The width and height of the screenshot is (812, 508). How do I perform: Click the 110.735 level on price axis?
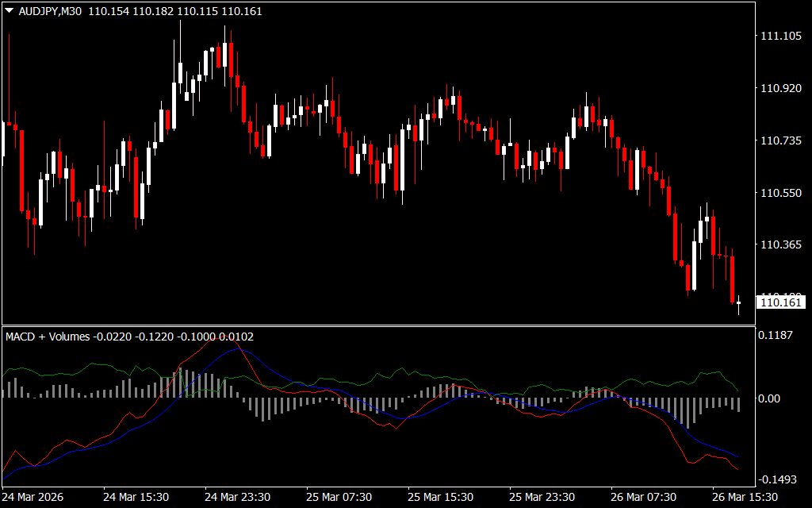click(780, 140)
